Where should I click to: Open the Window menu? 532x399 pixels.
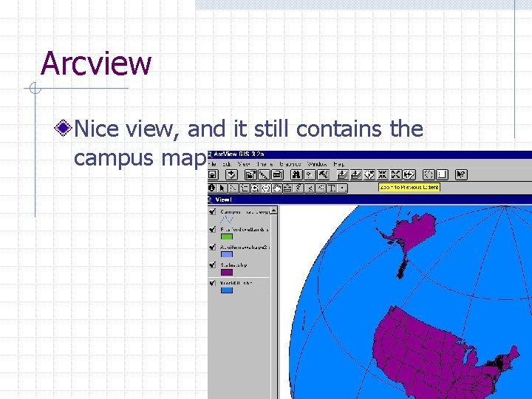pyautogui.click(x=317, y=164)
